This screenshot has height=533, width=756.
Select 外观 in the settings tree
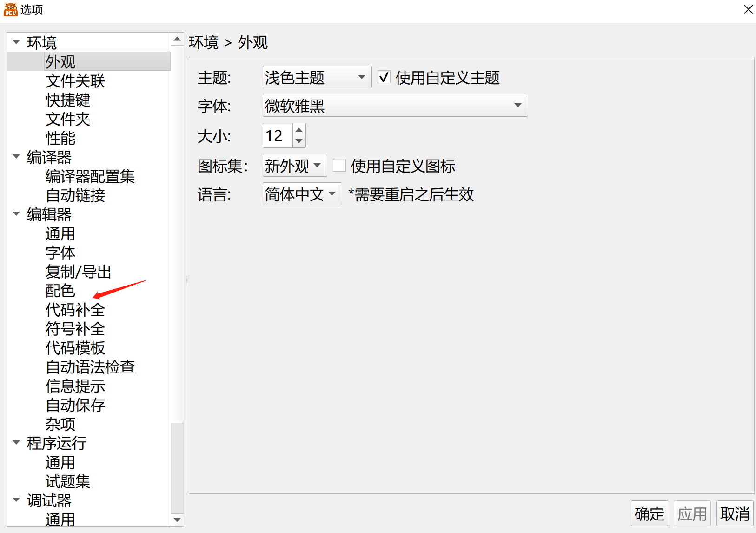coord(60,61)
